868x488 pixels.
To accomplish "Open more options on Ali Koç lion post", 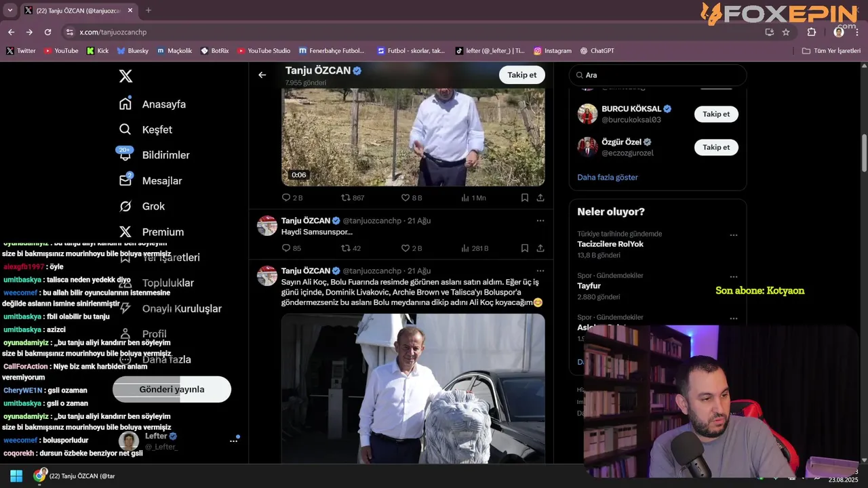I will pyautogui.click(x=540, y=270).
